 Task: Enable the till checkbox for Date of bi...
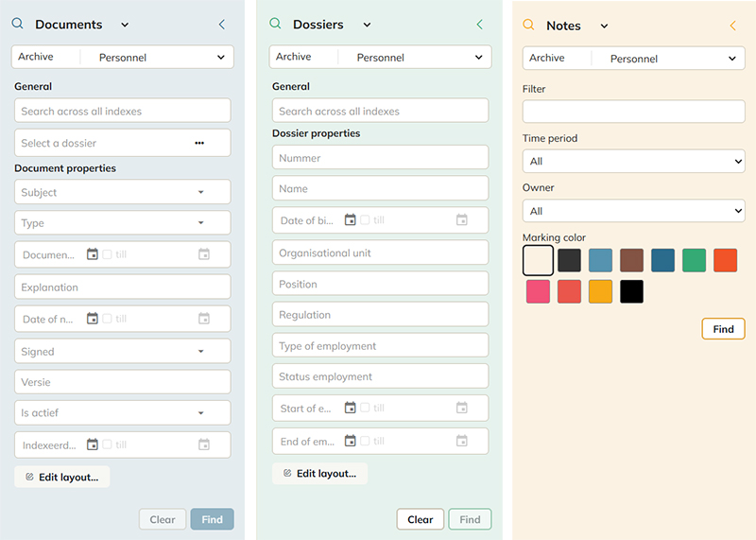(365, 219)
